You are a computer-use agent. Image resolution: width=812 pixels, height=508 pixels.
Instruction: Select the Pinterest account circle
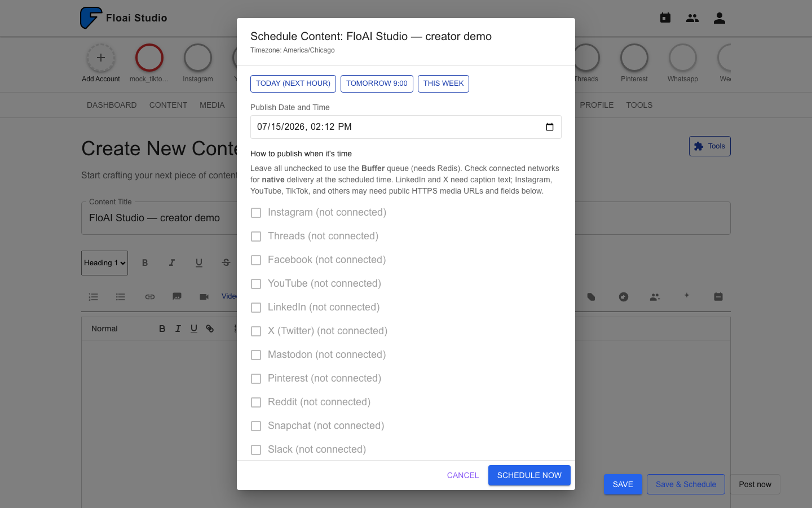[634, 58]
